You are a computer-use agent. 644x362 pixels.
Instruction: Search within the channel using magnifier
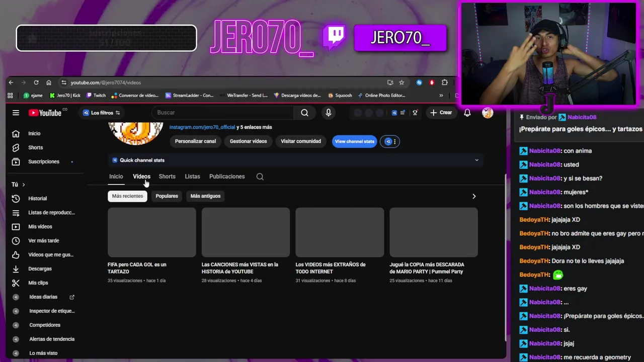coord(260,176)
